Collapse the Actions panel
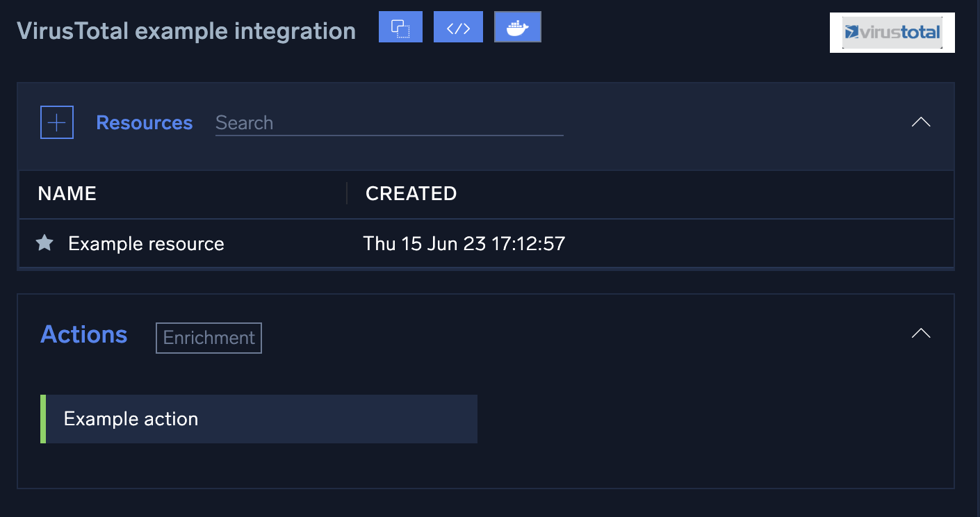 pyautogui.click(x=920, y=333)
